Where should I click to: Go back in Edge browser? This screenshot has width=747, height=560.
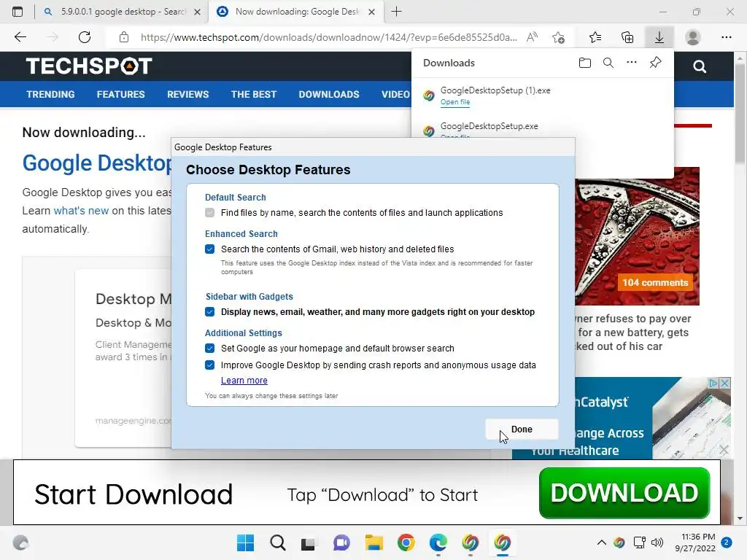20,37
